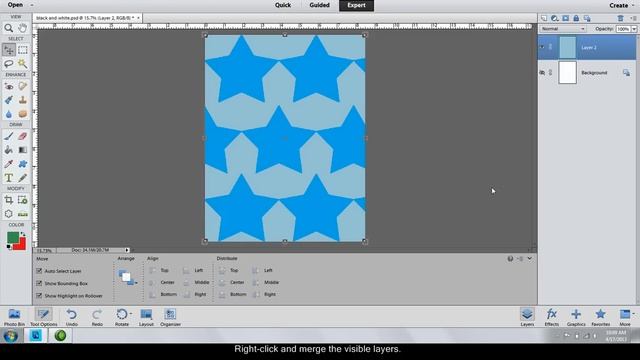Select the Rectangular Marquee tool
Image resolution: width=640 pixels, height=360 pixels.
click(23, 50)
